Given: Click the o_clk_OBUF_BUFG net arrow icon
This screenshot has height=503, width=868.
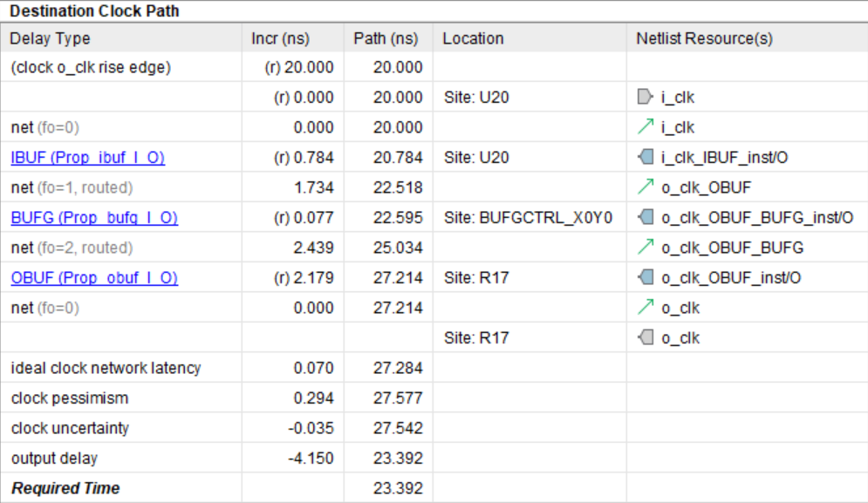Looking at the screenshot, I should (x=645, y=248).
